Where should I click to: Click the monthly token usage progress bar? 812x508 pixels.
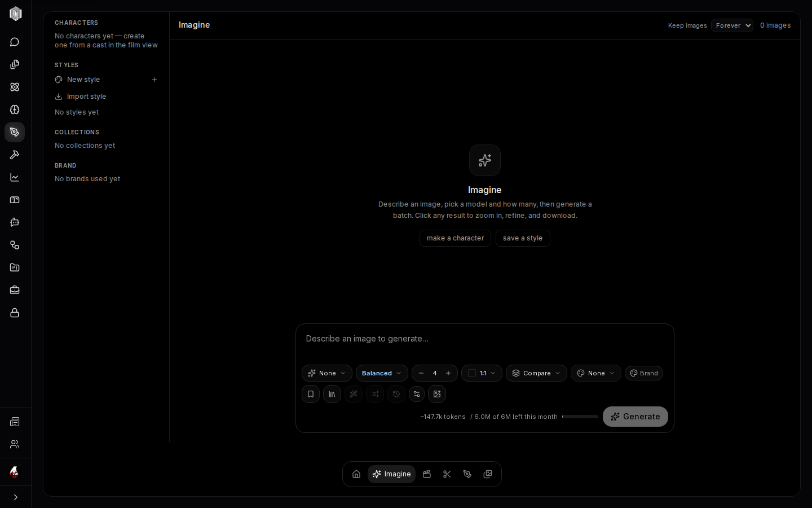point(580,417)
